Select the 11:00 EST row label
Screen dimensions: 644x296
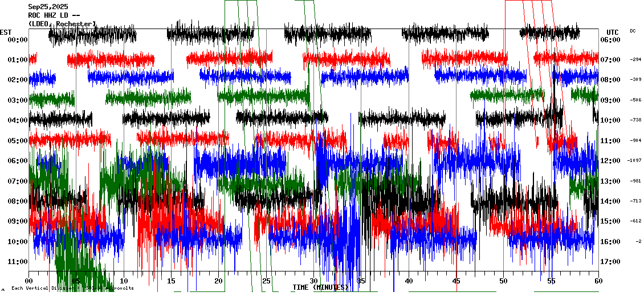coord(18,262)
